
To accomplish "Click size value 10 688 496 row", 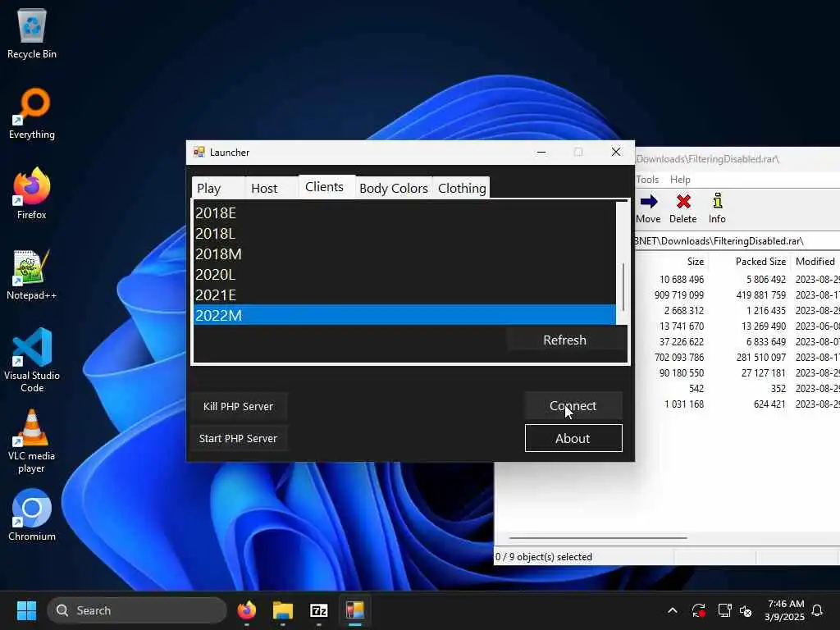I will coord(682,280).
